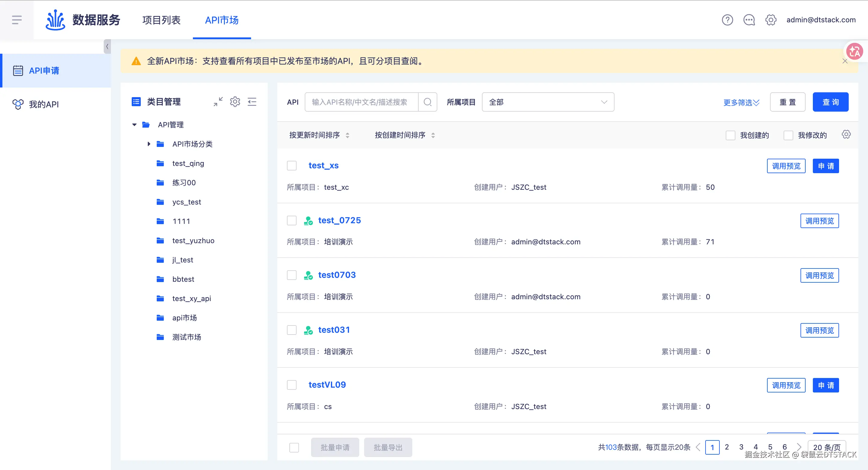
Task: Open 我的API in the sidebar
Action: tap(44, 104)
